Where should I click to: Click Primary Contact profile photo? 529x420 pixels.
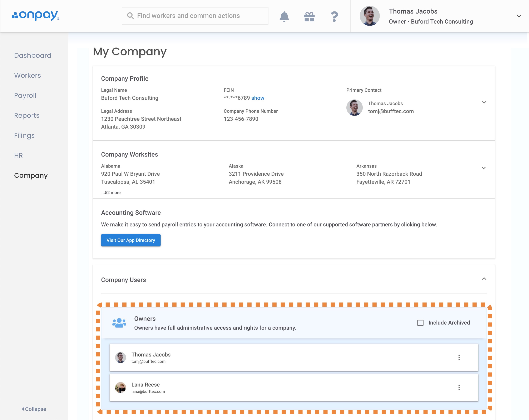tap(354, 107)
